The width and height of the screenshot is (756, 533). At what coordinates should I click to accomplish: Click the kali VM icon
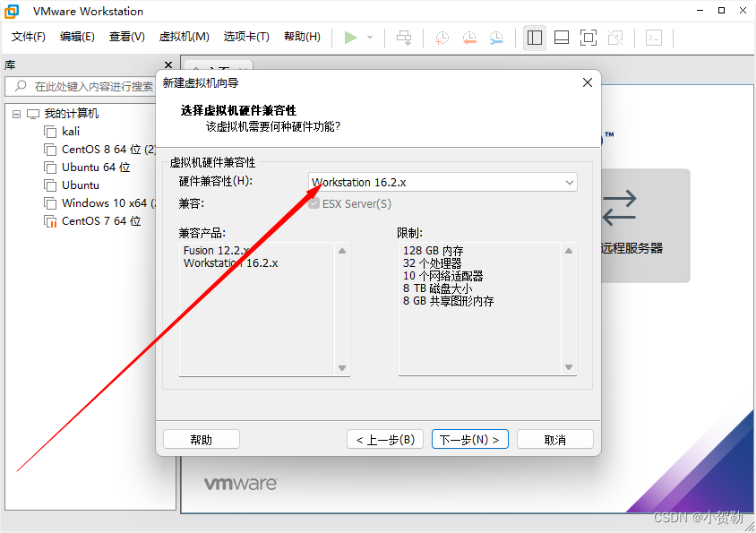coord(50,132)
